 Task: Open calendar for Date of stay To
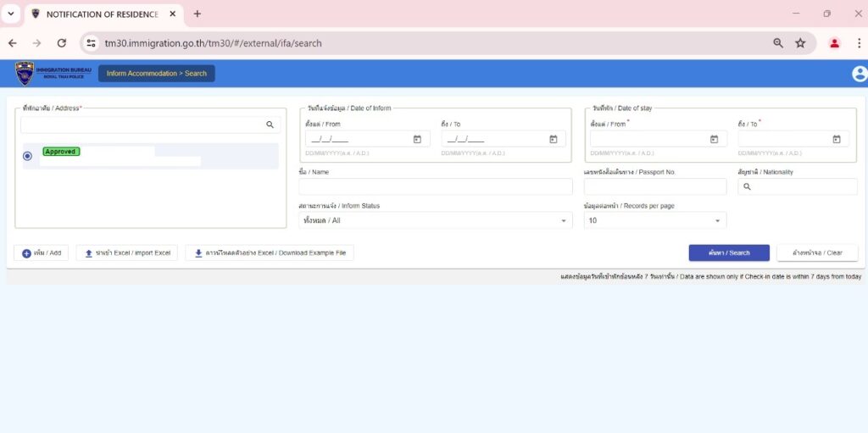836,139
